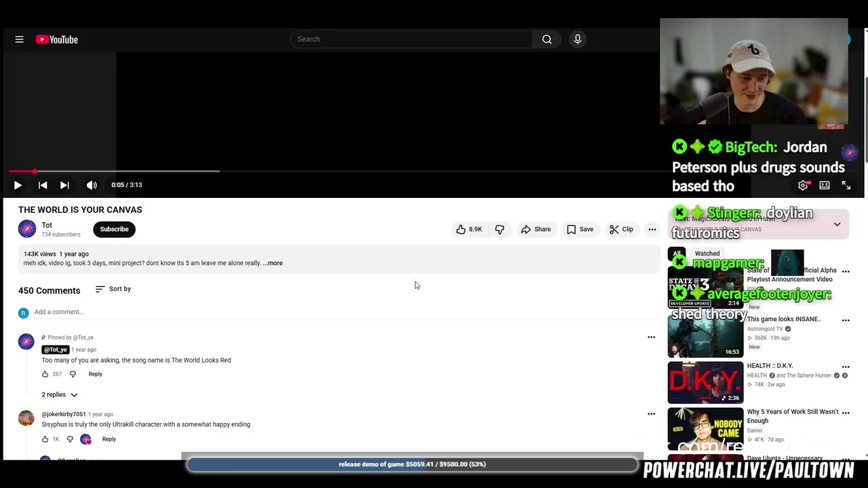Click the video title THE WORLD IS YOUR CANVAS
The width and height of the screenshot is (868, 488).
(x=80, y=210)
